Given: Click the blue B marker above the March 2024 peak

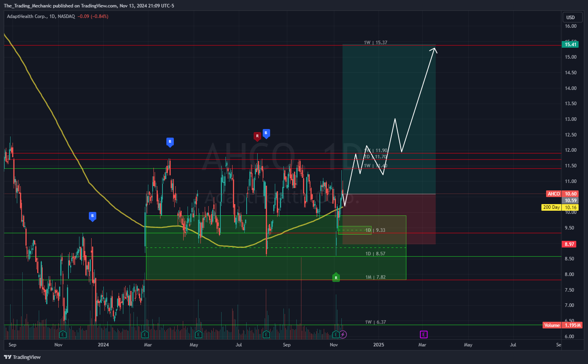Looking at the screenshot, I should pos(170,142).
